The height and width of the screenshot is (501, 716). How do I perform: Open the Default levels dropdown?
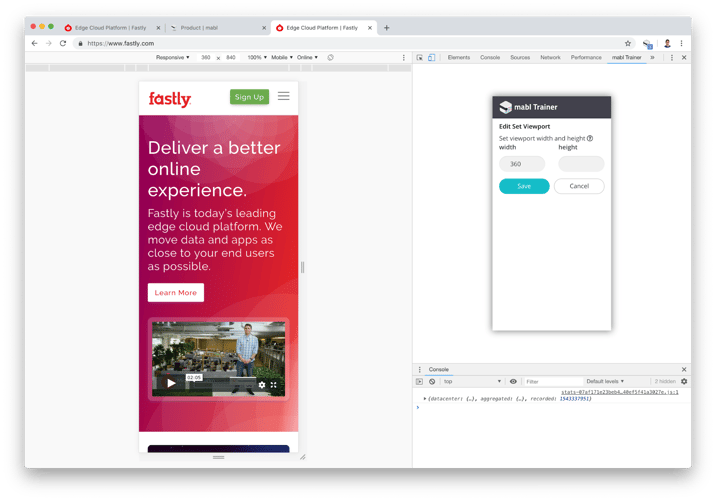(605, 381)
